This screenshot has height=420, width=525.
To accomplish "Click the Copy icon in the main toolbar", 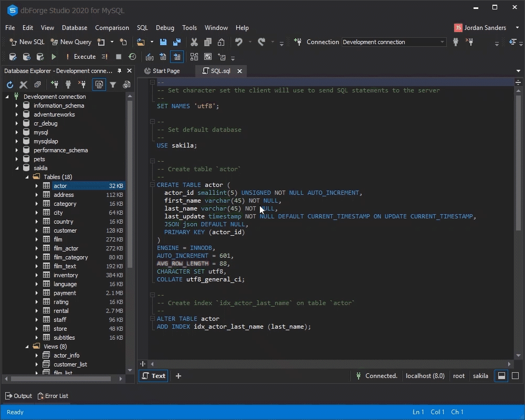I will click(208, 42).
